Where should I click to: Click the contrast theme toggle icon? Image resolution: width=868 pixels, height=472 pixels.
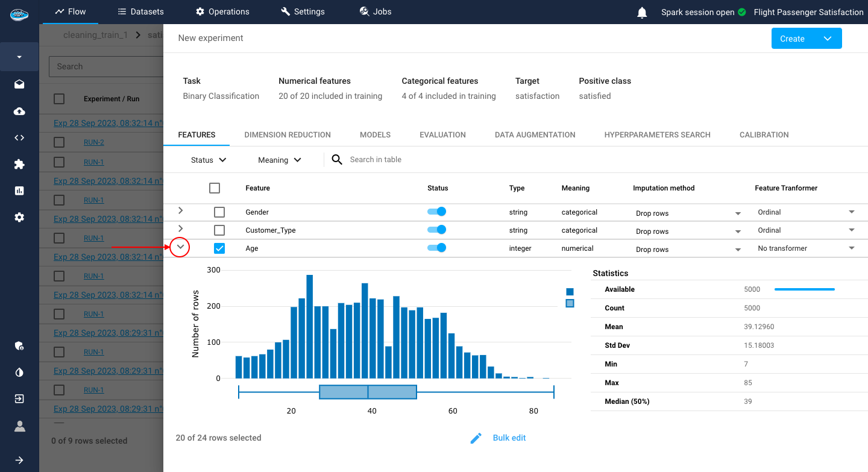pos(19,373)
